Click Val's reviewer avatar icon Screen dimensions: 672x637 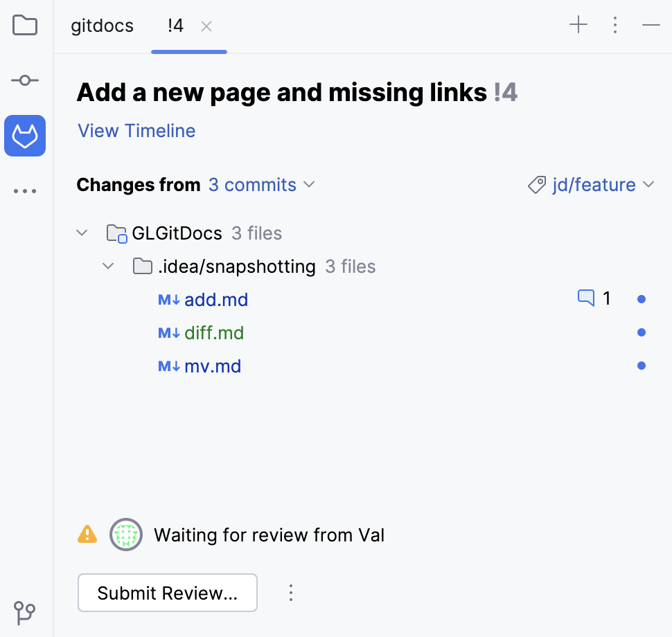tap(126, 534)
